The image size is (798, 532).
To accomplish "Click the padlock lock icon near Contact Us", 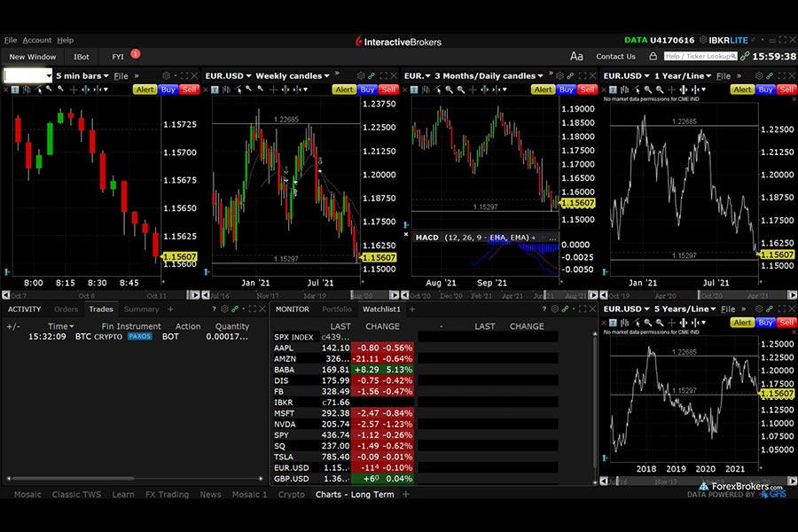I will (653, 56).
